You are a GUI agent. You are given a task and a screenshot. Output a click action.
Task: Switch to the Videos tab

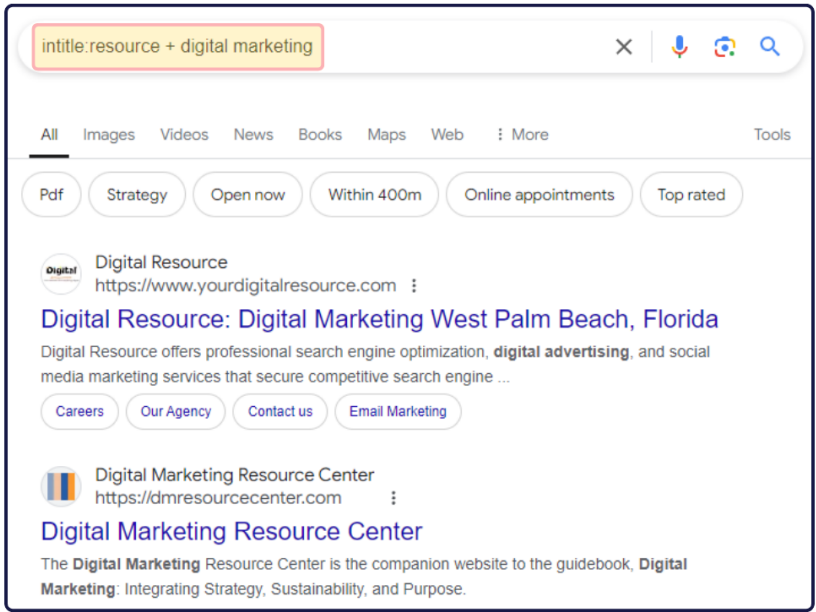pos(184,135)
